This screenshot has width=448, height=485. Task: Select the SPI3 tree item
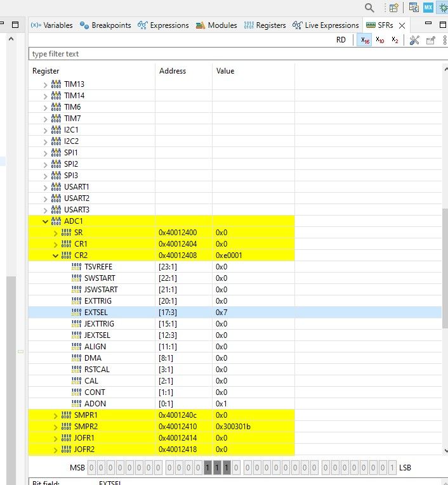[71, 176]
